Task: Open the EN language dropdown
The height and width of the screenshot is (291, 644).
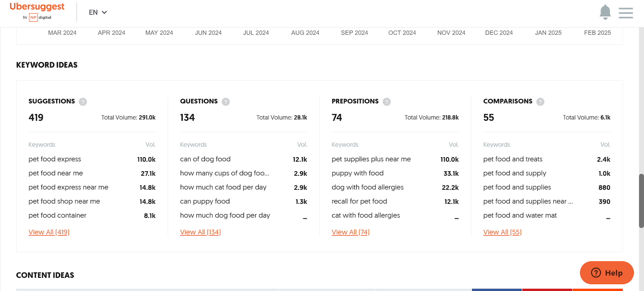Action: click(x=98, y=12)
